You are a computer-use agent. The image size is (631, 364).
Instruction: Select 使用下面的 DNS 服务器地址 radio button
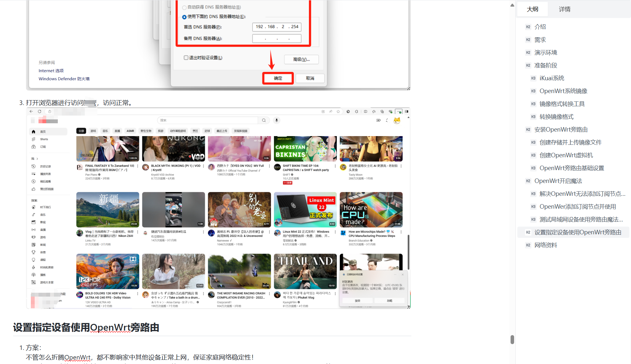[x=184, y=17]
